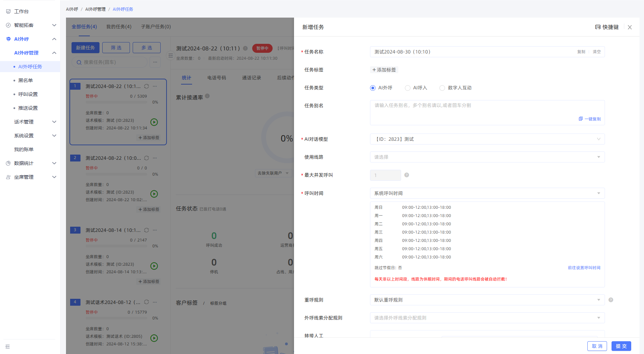Collapse AI外呼管理 submenu

click(x=54, y=53)
